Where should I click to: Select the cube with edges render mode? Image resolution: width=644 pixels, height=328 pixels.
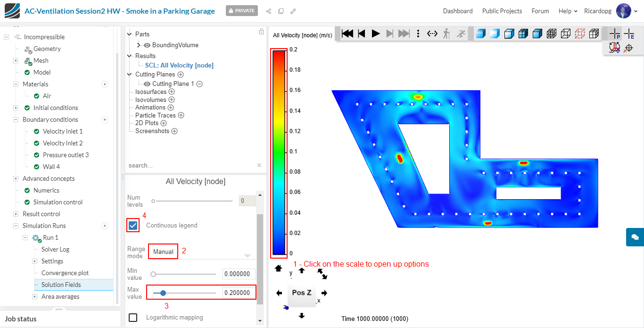[x=509, y=34]
